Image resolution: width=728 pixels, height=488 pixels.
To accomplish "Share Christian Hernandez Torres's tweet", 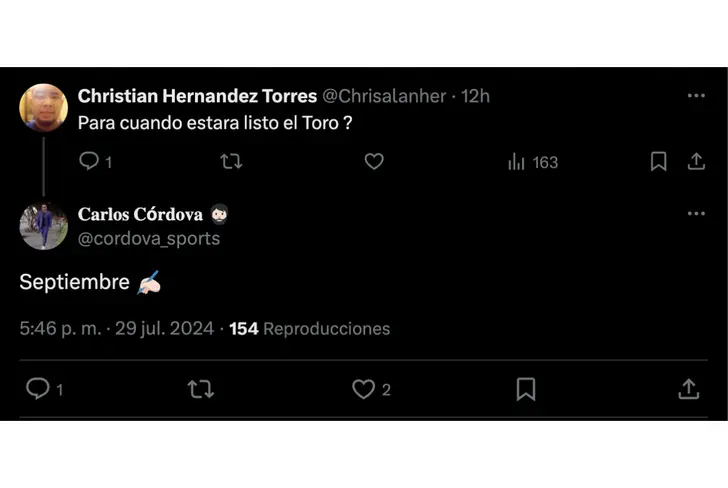I will [696, 161].
